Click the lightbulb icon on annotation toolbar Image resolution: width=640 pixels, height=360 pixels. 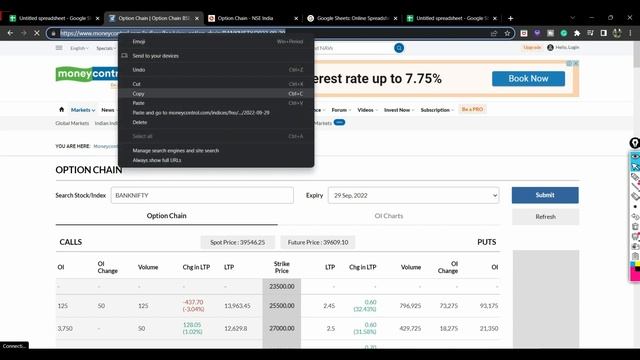[634, 143]
